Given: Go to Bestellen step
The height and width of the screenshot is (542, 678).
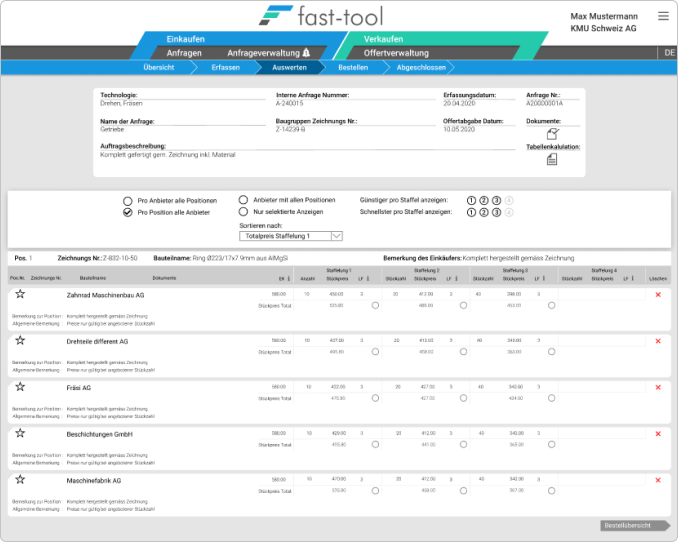Looking at the screenshot, I should click(x=353, y=67).
